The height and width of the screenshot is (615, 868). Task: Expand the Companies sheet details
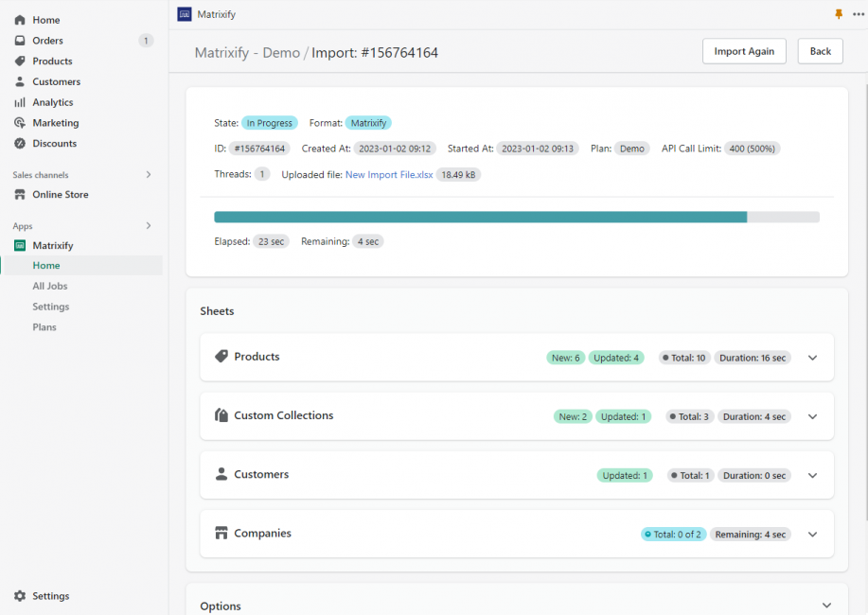click(x=812, y=534)
